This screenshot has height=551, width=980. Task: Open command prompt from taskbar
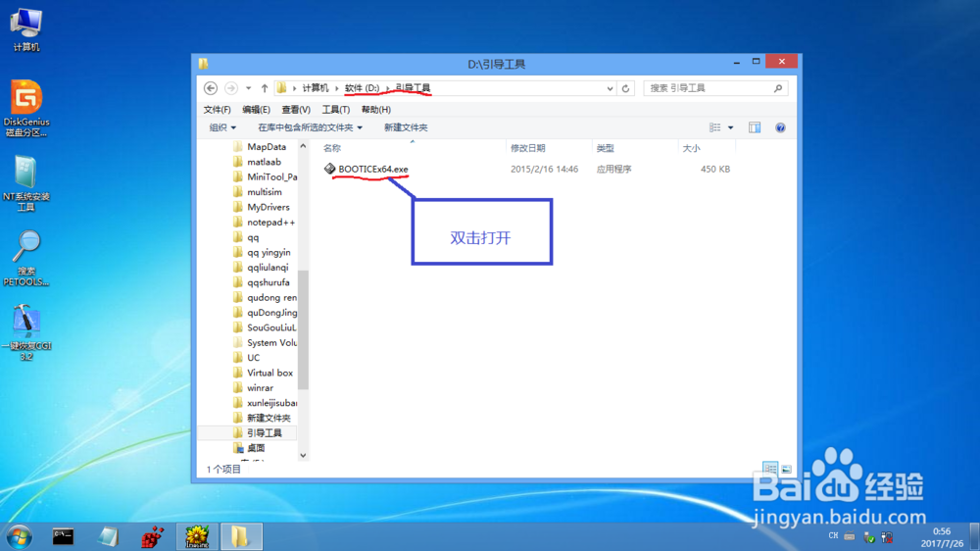(63, 536)
